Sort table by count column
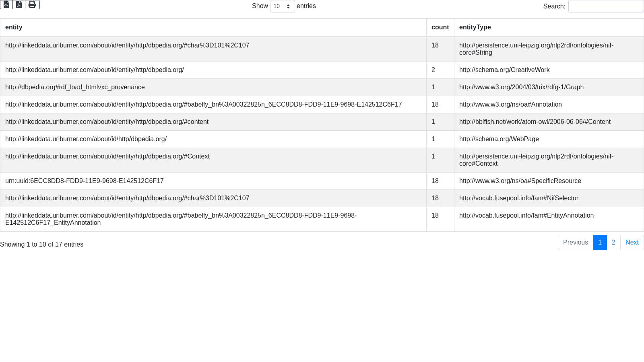The image size is (644, 362). [x=440, y=27]
